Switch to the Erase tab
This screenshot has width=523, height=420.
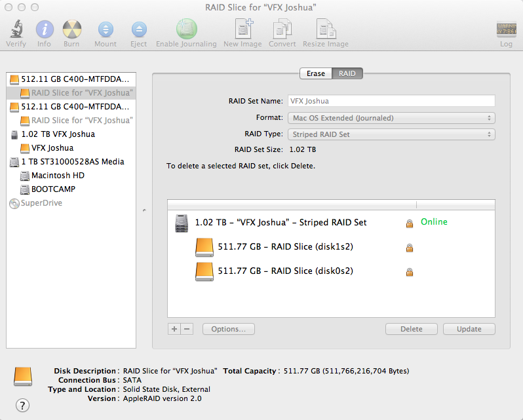[x=315, y=73]
